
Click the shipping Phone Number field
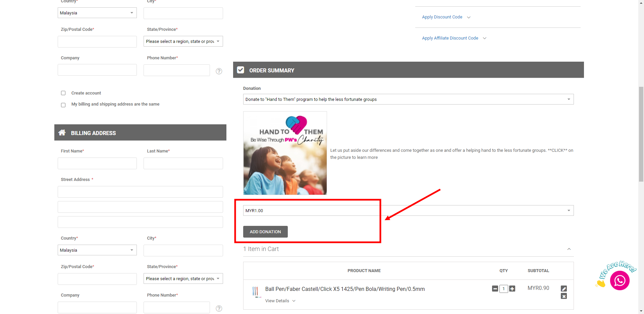(x=177, y=70)
